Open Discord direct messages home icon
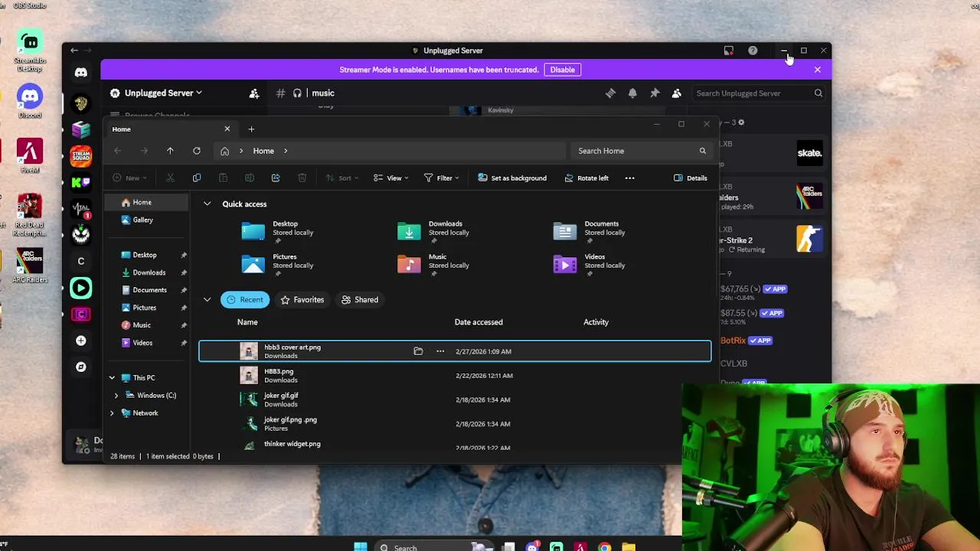The image size is (980, 551). (81, 73)
